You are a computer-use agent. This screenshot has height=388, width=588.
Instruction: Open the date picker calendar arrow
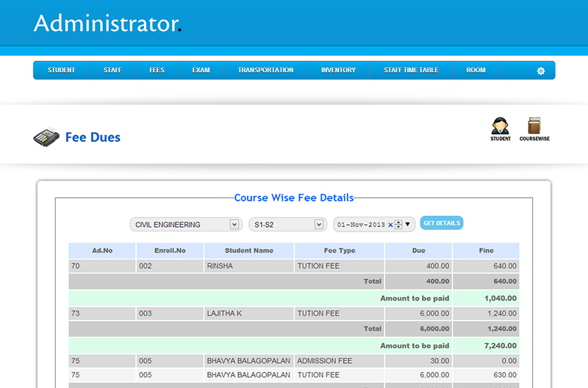click(x=408, y=225)
